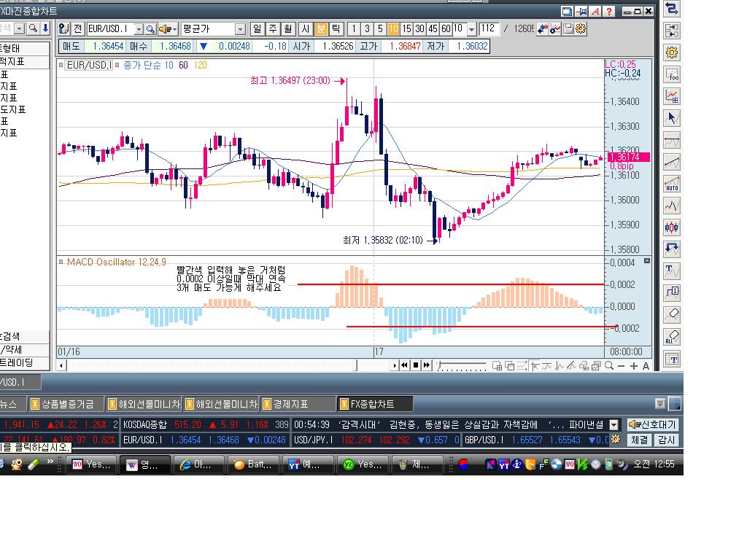Image resolution: width=747 pixels, height=560 pixels.
Task: Click the 체결 button
Action: pos(639,440)
